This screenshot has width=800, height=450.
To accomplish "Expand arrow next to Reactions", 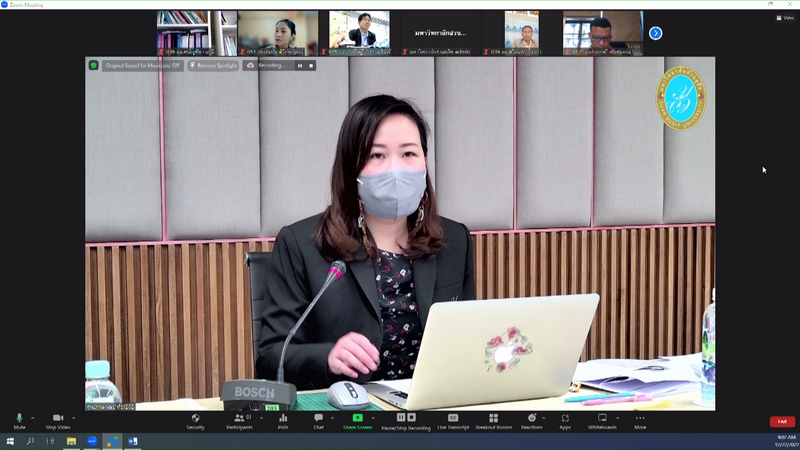I will pyautogui.click(x=543, y=418).
